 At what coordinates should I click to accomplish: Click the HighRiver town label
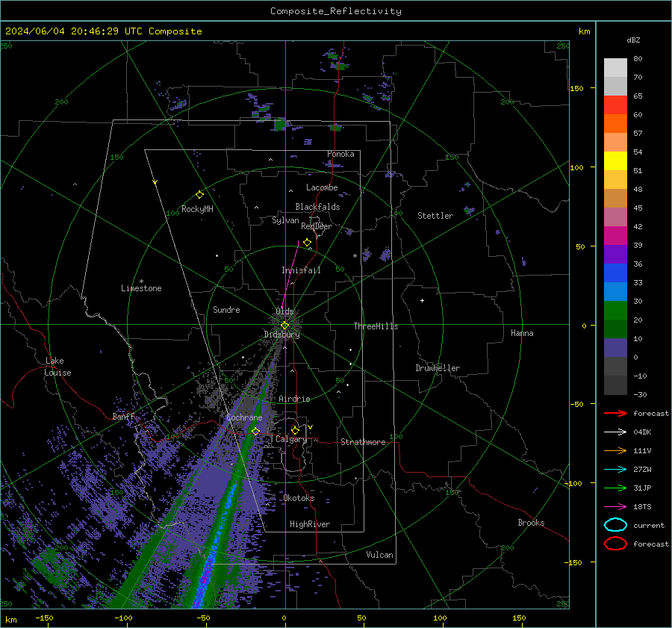coord(310,524)
